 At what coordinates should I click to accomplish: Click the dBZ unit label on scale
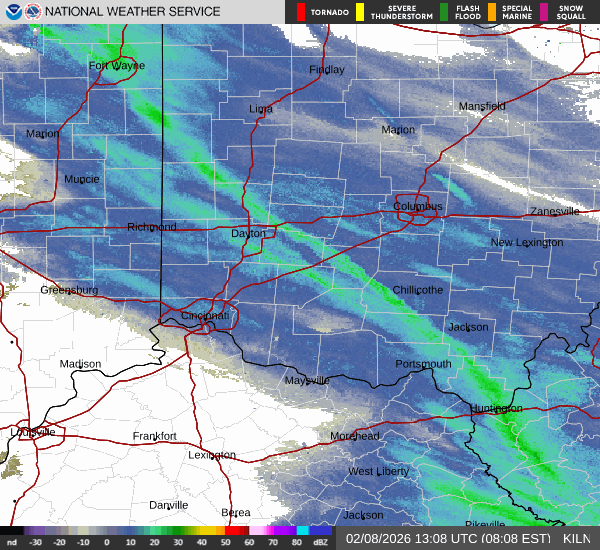tap(320, 543)
